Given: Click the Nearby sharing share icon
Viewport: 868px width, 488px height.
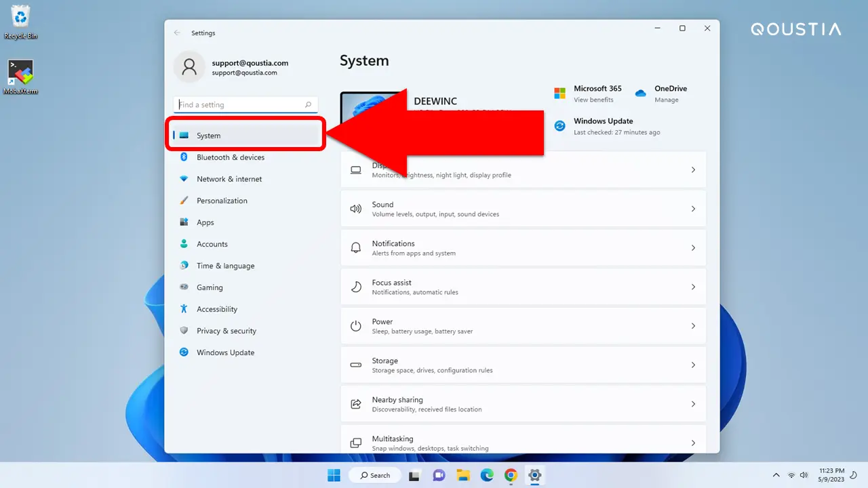Looking at the screenshot, I should coord(356,404).
